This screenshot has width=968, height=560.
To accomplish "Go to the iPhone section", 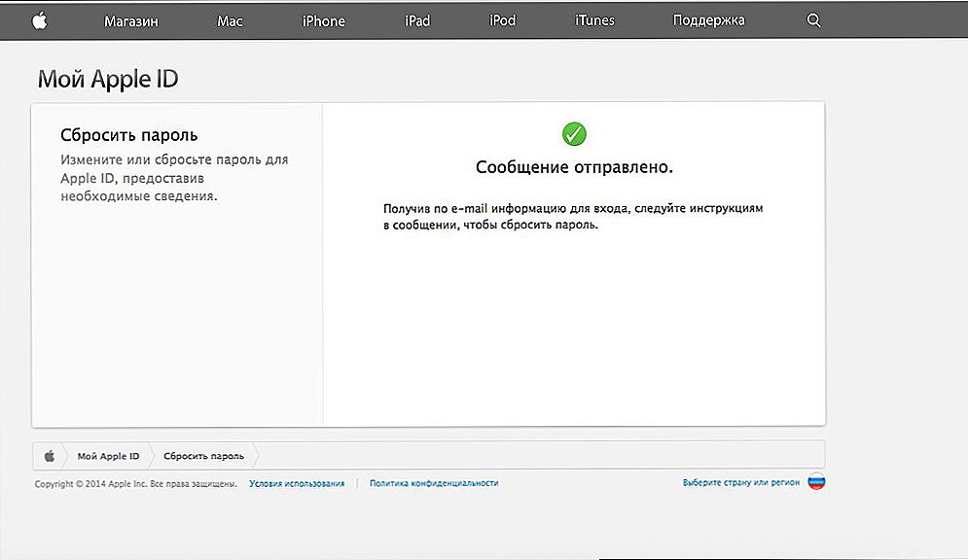I will coord(324,21).
